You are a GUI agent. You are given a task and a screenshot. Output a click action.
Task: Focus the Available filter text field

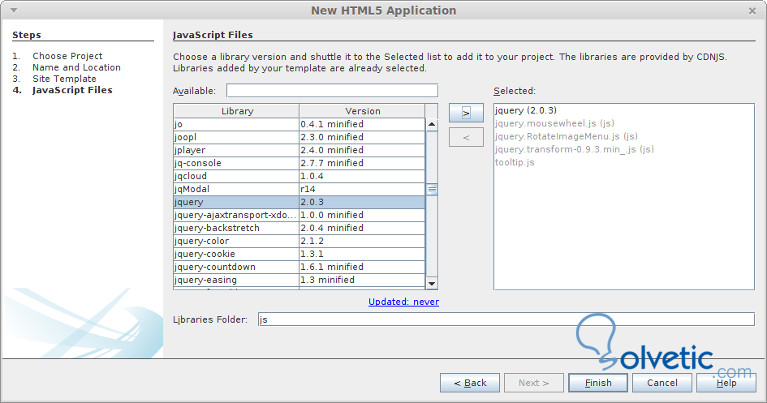point(332,90)
